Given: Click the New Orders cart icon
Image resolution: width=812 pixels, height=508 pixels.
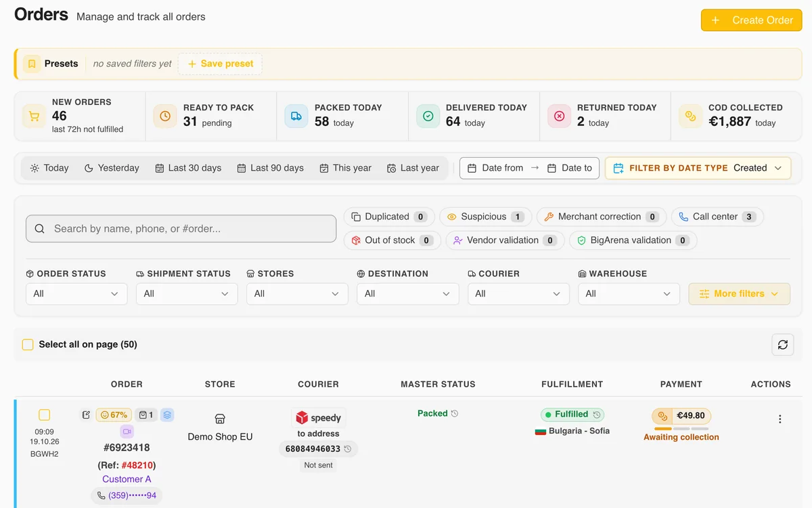Looking at the screenshot, I should 34,116.
